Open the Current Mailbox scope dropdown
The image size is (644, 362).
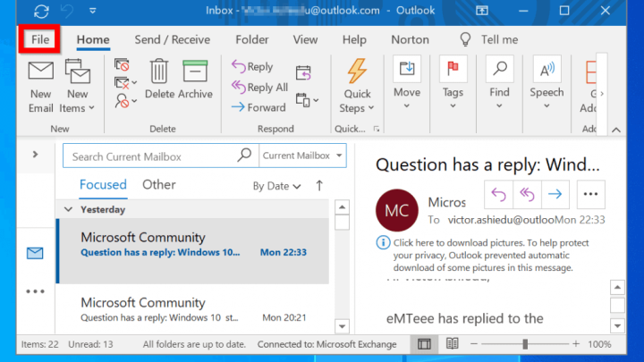coord(302,156)
